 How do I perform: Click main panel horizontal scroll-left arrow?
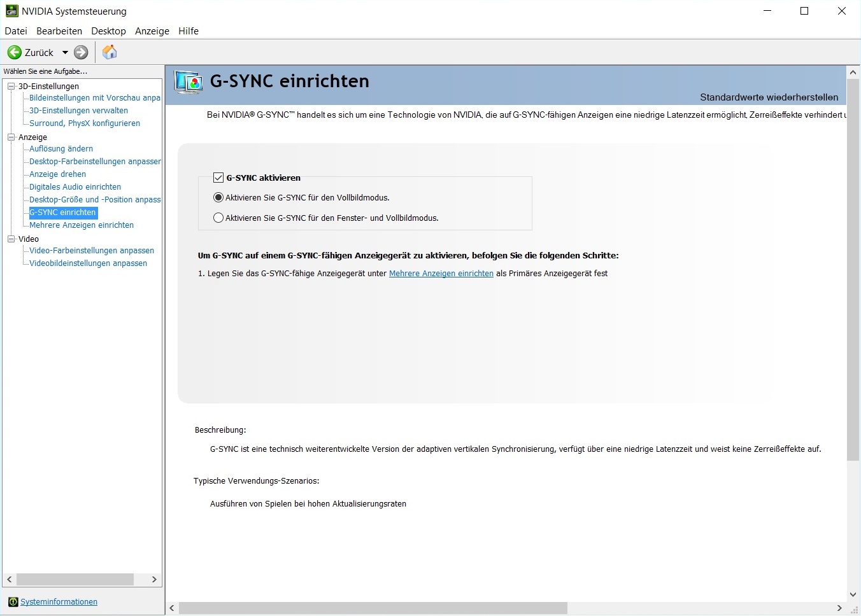click(x=172, y=608)
